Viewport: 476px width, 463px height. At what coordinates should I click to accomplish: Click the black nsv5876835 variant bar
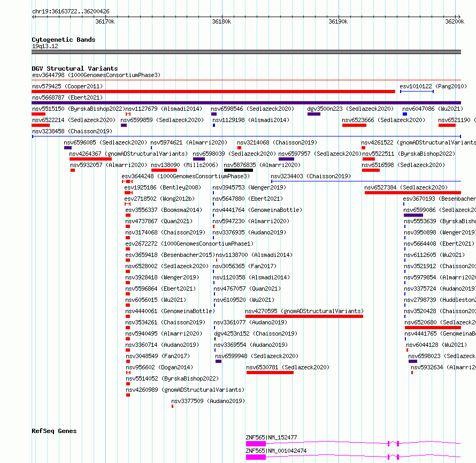tap(239, 170)
